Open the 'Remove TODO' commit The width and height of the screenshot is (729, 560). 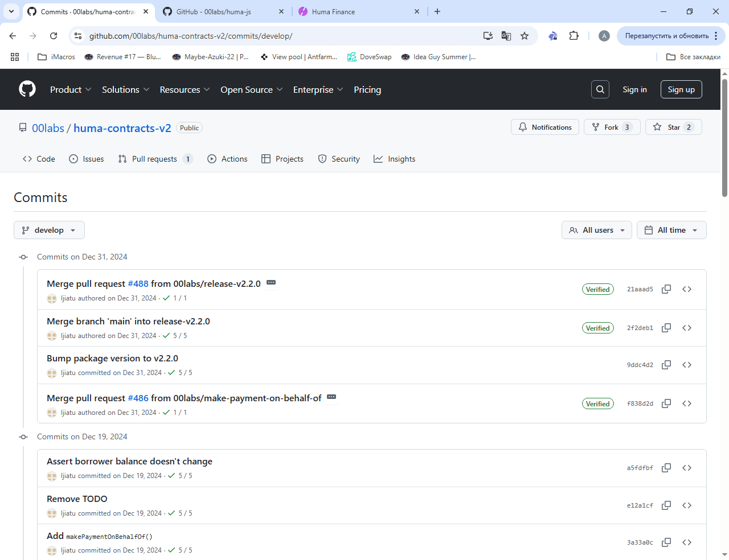pos(77,499)
